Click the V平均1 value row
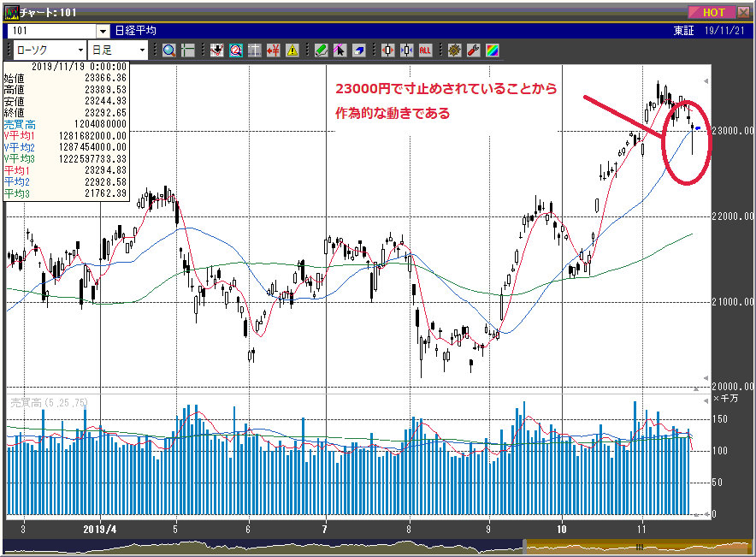 click(x=66, y=136)
